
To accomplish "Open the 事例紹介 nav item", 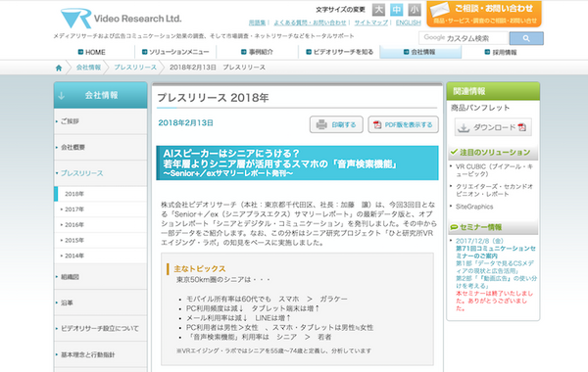I will click(x=257, y=52).
